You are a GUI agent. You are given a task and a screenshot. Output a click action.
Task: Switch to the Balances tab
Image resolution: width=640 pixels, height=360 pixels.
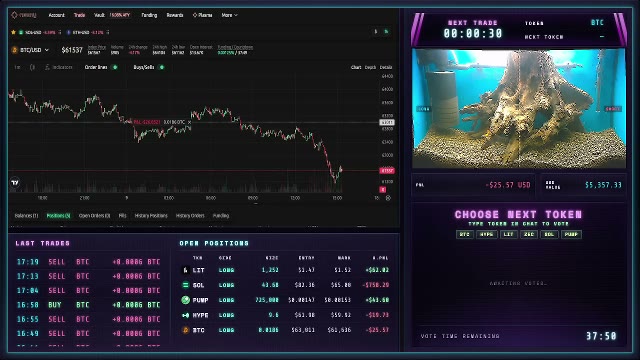pyautogui.click(x=26, y=216)
